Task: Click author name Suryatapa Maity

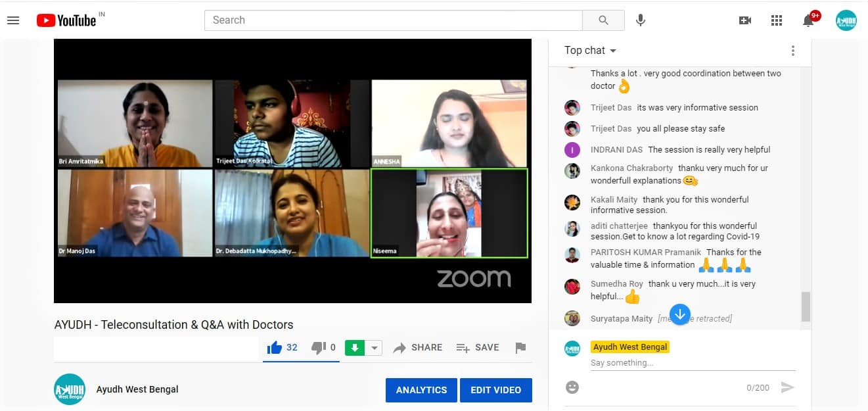Action: click(622, 319)
